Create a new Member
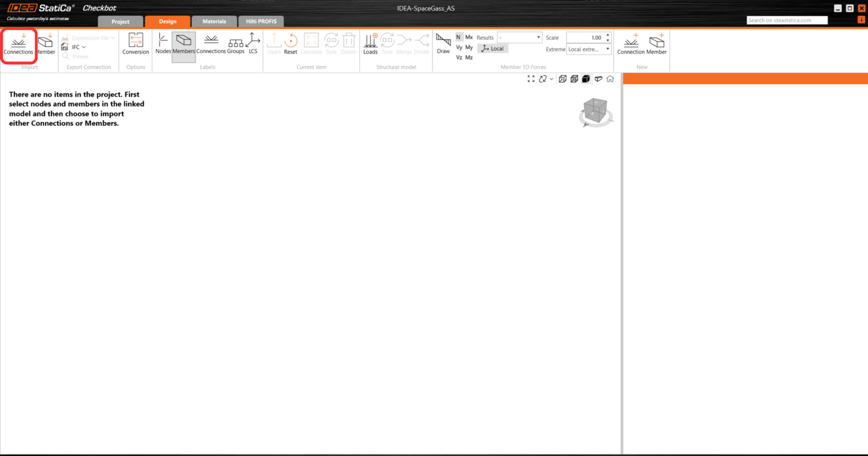Image resolution: width=868 pixels, height=456 pixels. point(656,44)
